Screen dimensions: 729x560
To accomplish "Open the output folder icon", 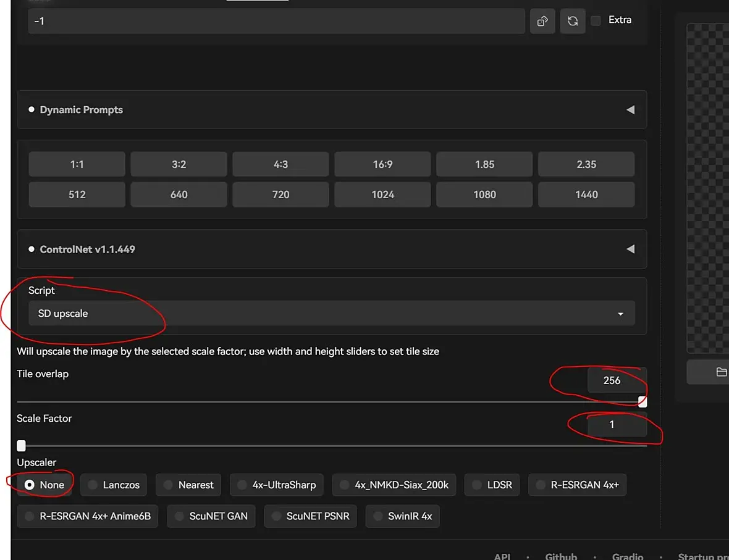I will tap(721, 372).
